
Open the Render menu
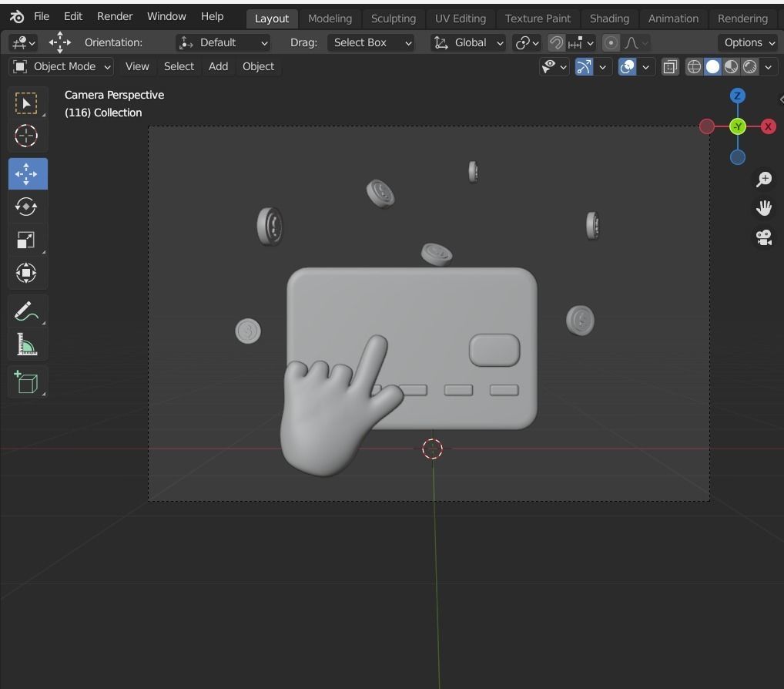(115, 16)
